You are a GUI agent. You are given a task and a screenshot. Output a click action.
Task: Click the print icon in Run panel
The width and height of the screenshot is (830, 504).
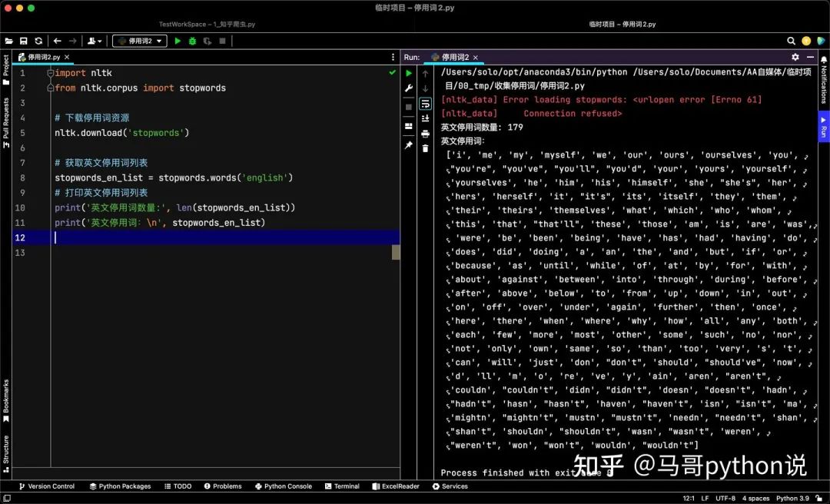[x=425, y=134]
